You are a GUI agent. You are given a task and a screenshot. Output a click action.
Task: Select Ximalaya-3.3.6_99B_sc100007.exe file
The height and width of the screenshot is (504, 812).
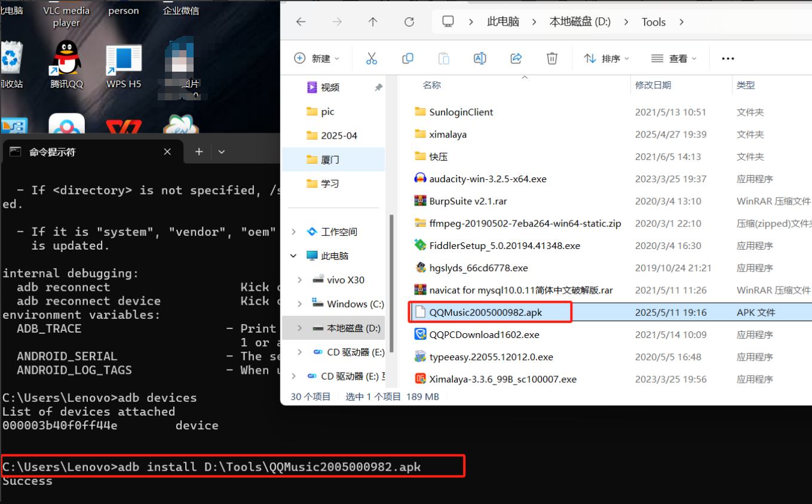point(502,379)
